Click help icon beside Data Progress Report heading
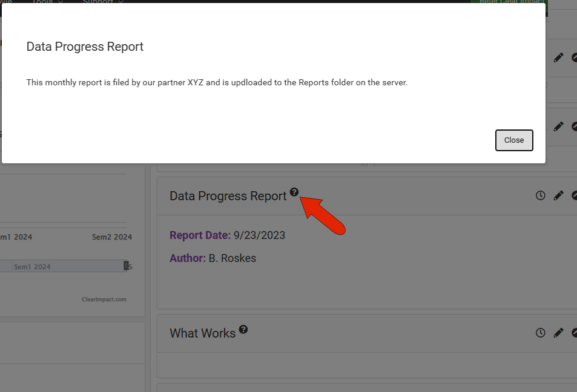The image size is (577, 392). point(294,192)
